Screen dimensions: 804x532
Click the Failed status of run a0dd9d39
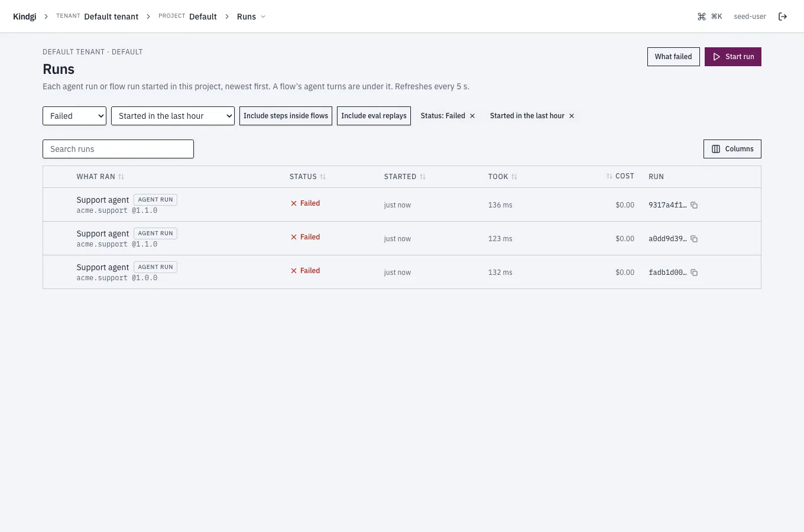pos(305,237)
